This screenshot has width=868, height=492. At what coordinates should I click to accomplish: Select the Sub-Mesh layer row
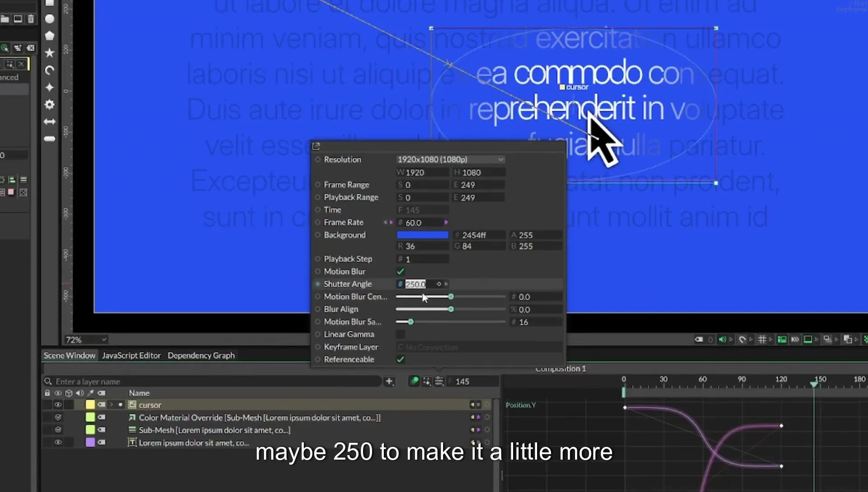(x=267, y=430)
